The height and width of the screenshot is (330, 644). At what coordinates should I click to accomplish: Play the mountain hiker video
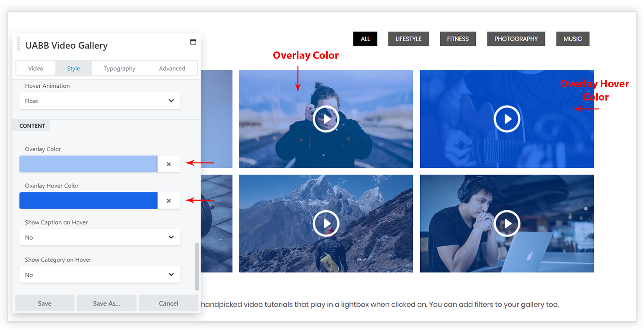point(326,223)
